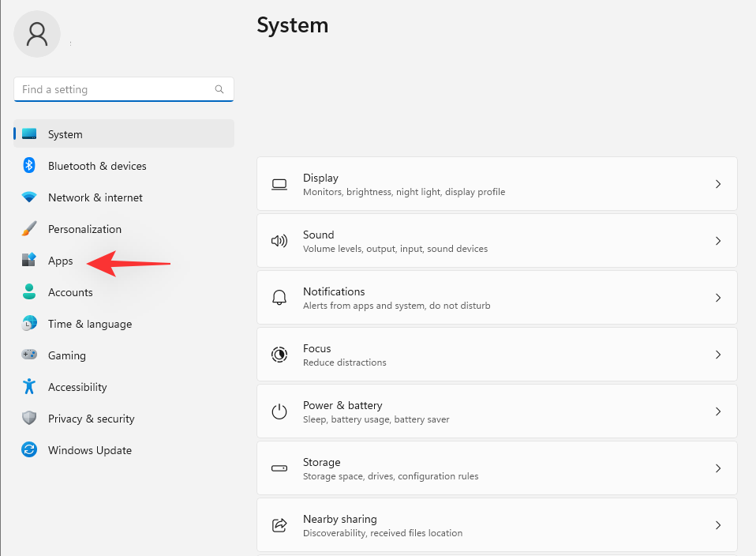
Task: Expand the Power & battery row chevron
Action: pos(718,411)
